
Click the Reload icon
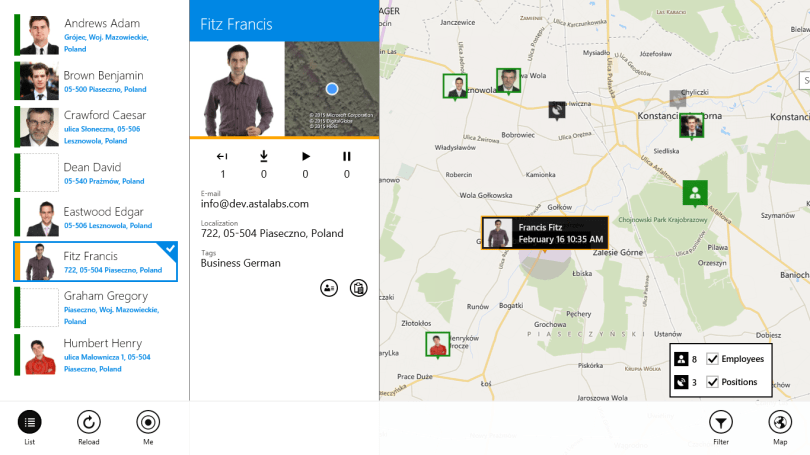pyautogui.click(x=89, y=422)
